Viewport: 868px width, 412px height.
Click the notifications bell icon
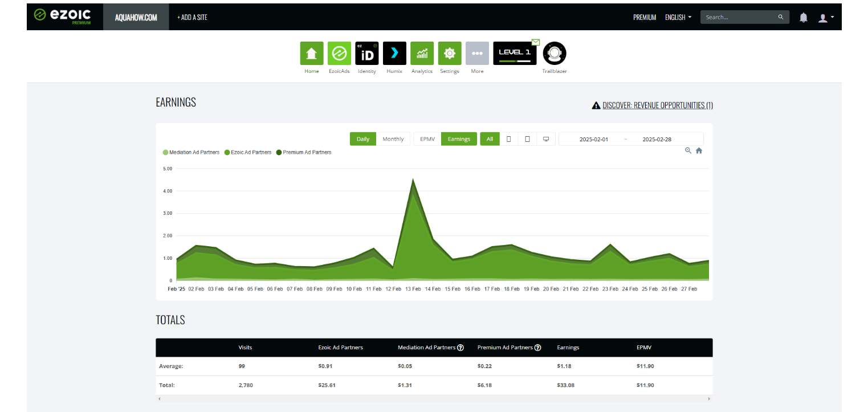pyautogui.click(x=804, y=17)
